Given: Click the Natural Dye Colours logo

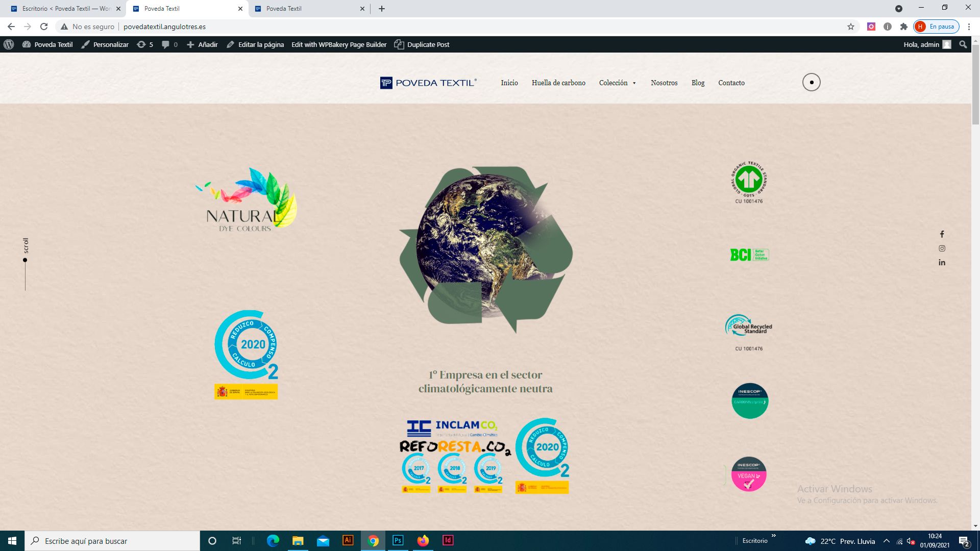Looking at the screenshot, I should 246,199.
